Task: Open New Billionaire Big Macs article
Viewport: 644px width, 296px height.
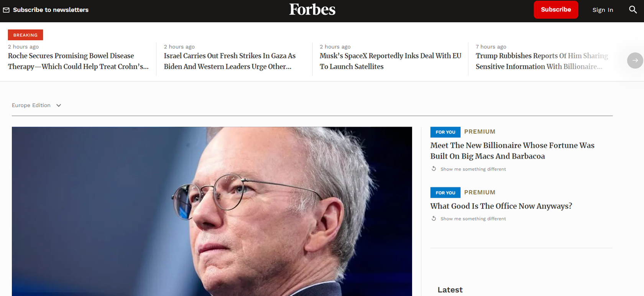Action: (512, 150)
